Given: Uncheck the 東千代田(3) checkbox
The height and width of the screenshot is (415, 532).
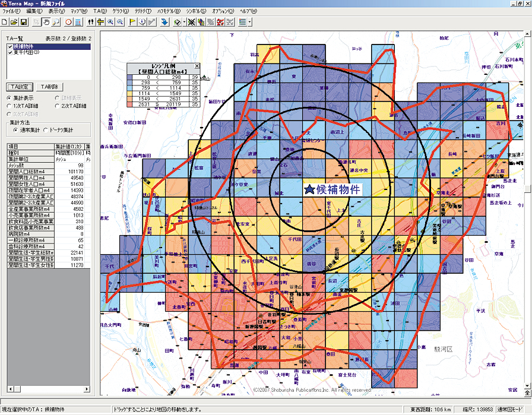Looking at the screenshot, I should (x=10, y=53).
